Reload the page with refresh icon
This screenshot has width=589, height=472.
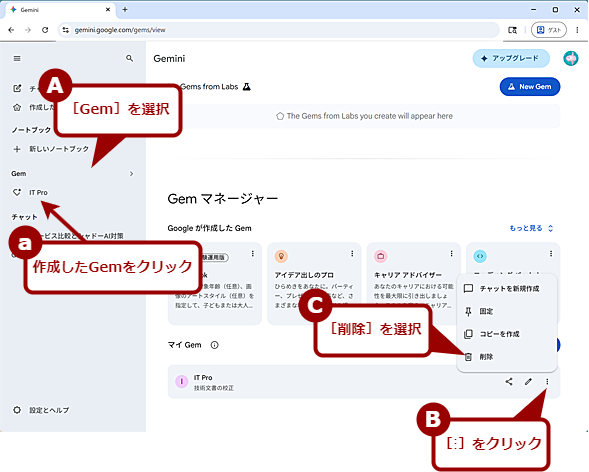tap(45, 30)
